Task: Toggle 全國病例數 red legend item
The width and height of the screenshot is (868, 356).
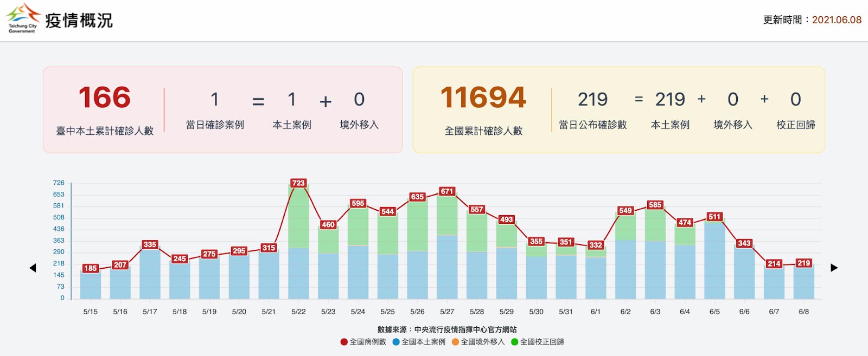Action: coord(363,342)
